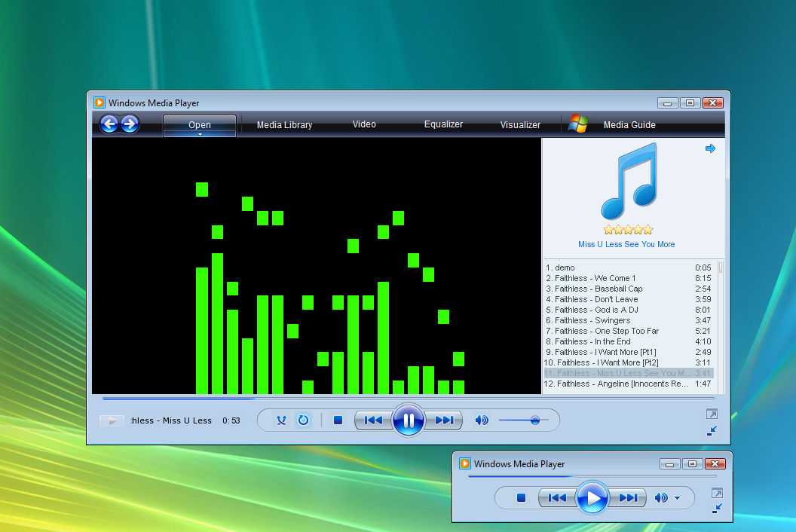Click the green bars visualization area
The width and height of the screenshot is (796, 532).
pos(317,266)
